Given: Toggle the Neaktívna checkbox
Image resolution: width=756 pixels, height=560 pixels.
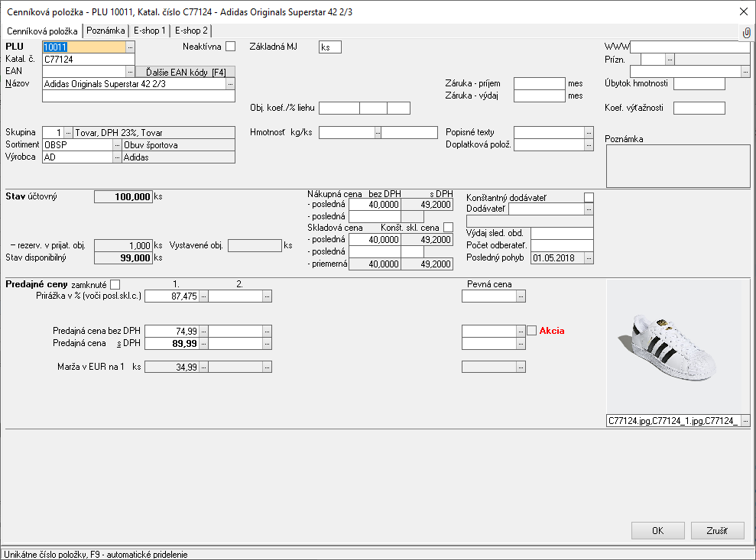Looking at the screenshot, I should click(x=231, y=47).
